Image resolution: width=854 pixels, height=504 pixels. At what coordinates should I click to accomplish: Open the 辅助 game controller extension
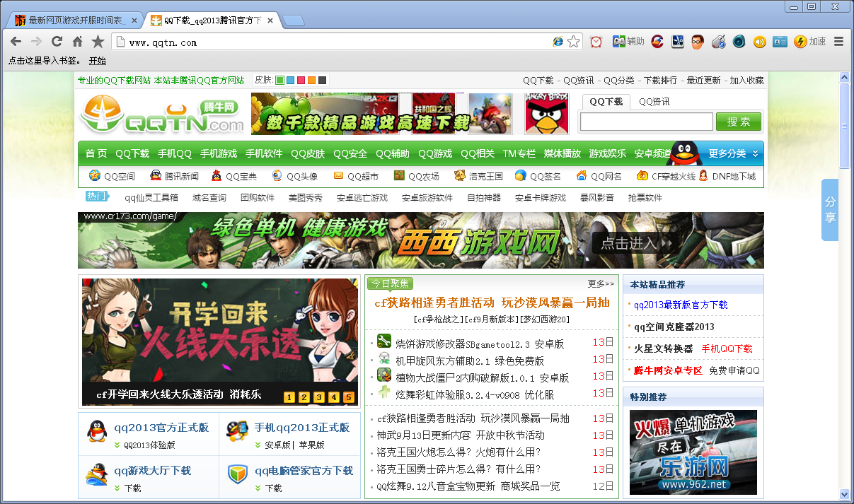[x=628, y=42]
